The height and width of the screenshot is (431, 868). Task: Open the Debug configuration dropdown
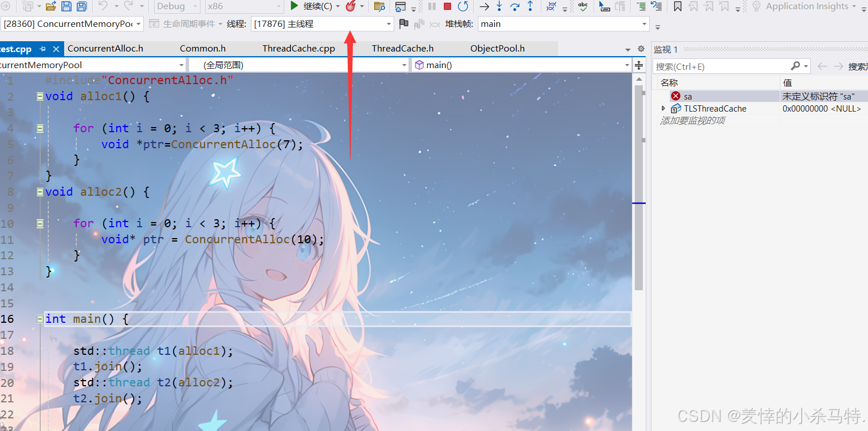tap(177, 6)
